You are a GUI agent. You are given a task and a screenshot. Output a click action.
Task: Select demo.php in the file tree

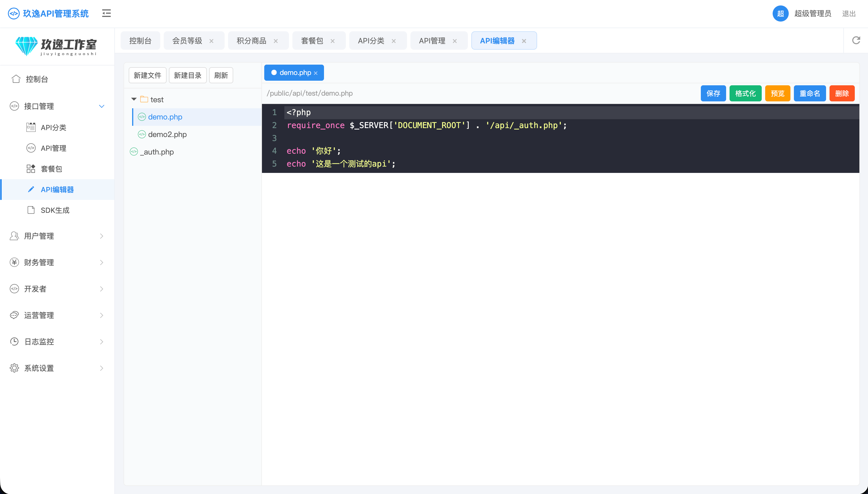pos(197,117)
